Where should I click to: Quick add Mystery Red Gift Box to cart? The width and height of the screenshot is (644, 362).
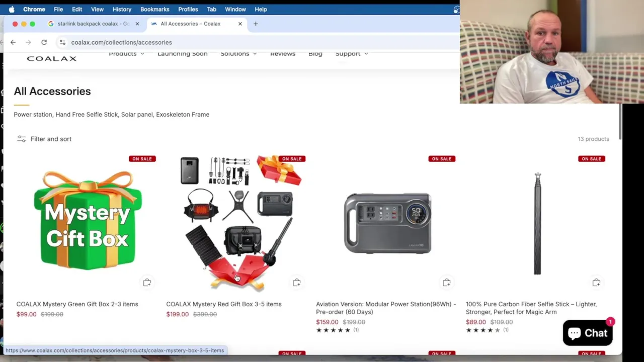pyautogui.click(x=297, y=283)
